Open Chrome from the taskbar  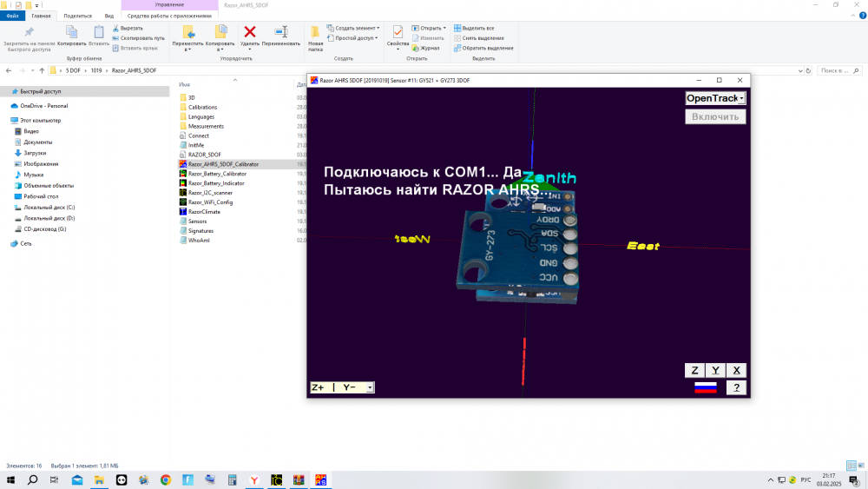tap(166, 479)
